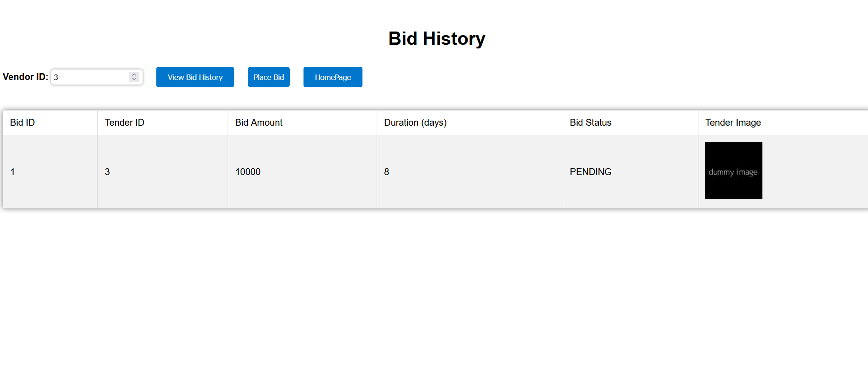Click the dummy image thumbnail
Viewport: 868px width, 378px height.
tap(733, 170)
